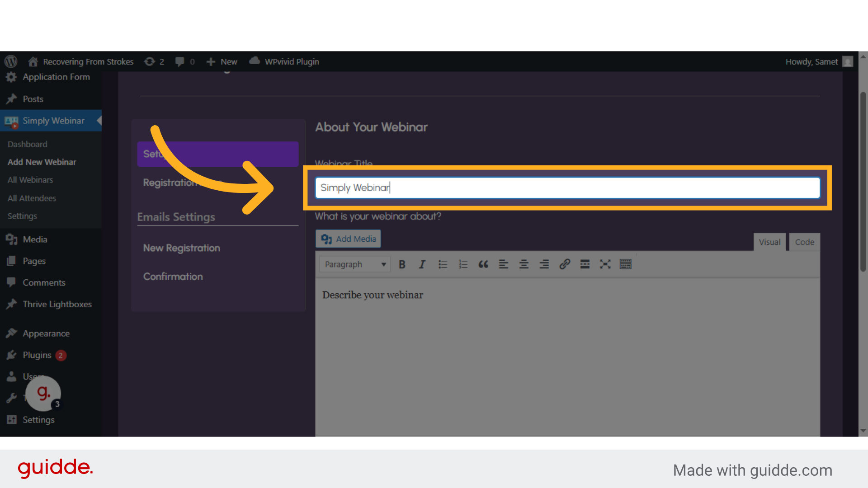Viewport: 868px width, 488px height.
Task: Click the Pages icon in sidebar
Action: pos(11,261)
